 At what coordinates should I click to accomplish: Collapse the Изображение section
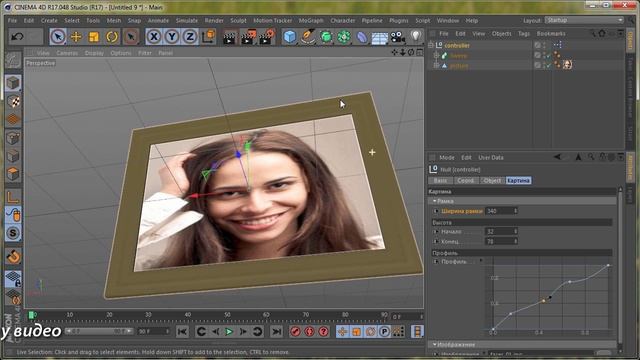[x=435, y=344]
